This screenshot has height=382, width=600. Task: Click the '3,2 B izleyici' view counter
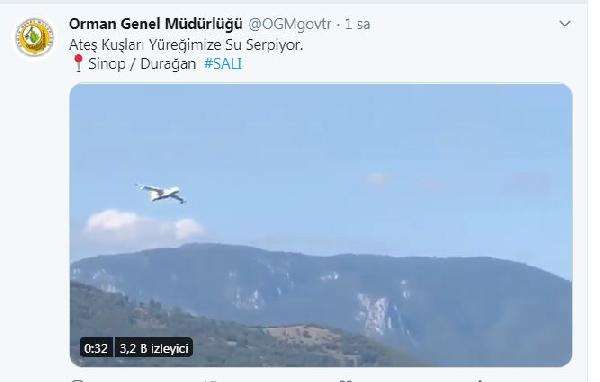pos(154,348)
